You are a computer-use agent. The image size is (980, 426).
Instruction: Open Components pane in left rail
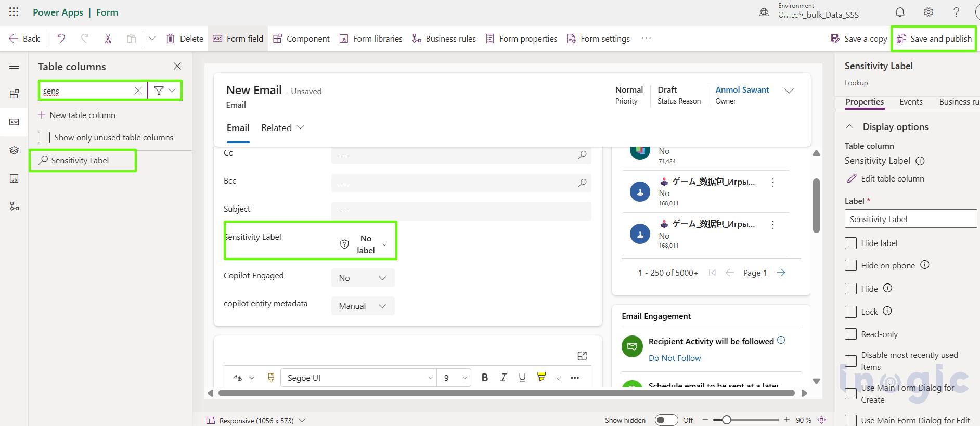(x=14, y=94)
